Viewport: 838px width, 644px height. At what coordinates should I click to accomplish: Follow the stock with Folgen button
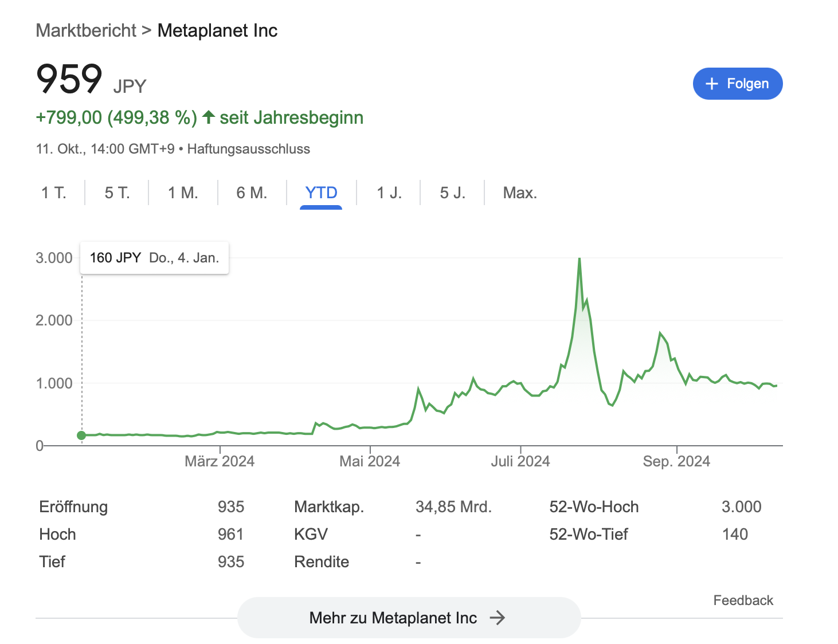coord(738,84)
